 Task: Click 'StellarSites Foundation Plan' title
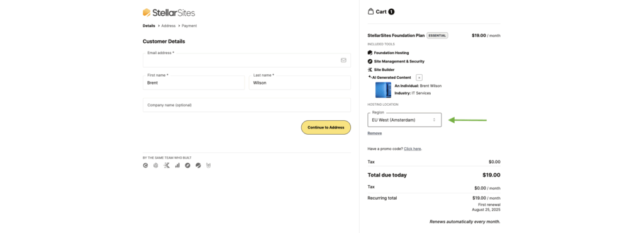396,35
